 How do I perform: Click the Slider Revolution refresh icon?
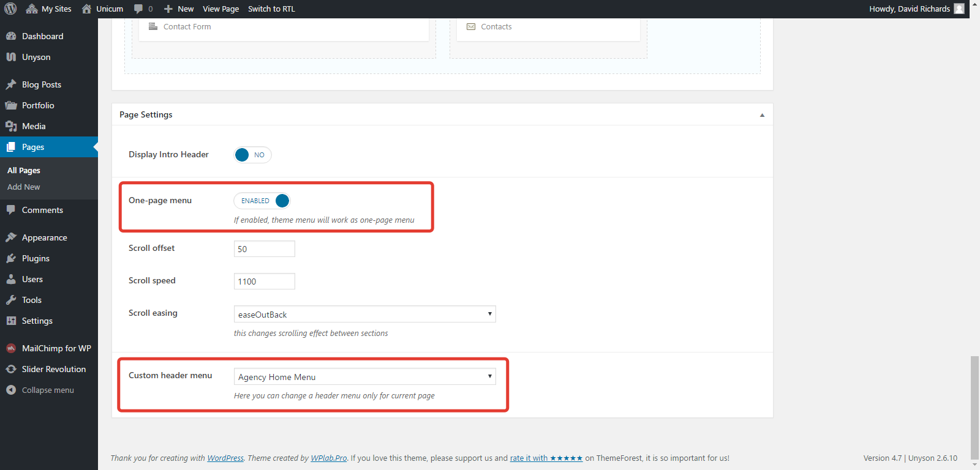[x=11, y=369]
